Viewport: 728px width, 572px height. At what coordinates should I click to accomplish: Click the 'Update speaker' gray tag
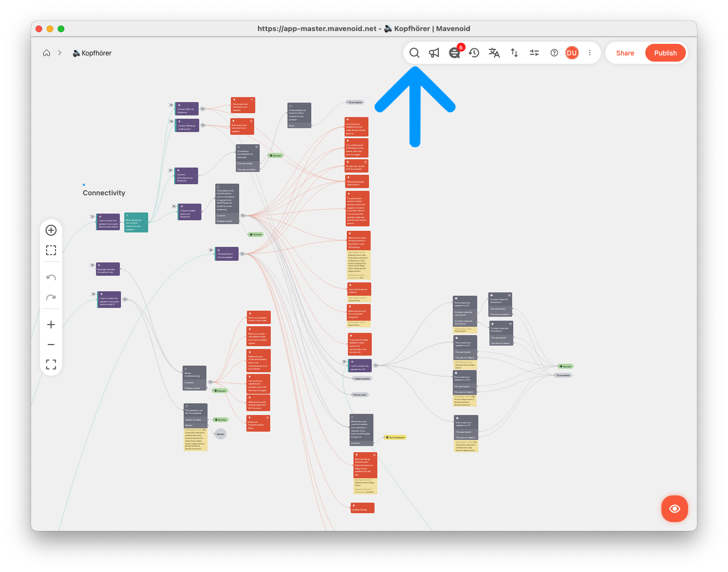pyautogui.click(x=362, y=378)
